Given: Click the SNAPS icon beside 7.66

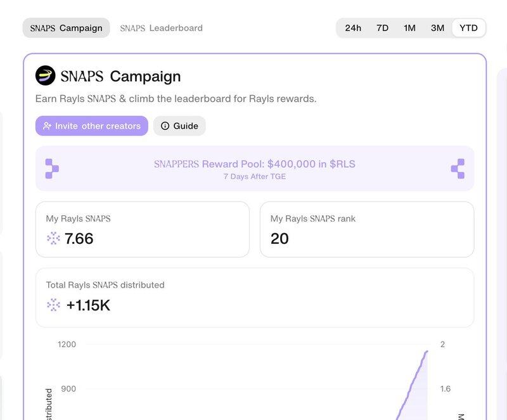Looking at the screenshot, I should point(53,238).
